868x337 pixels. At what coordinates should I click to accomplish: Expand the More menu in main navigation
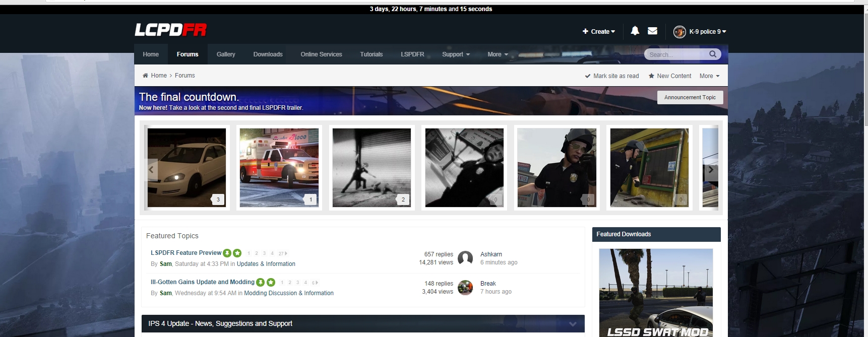[498, 54]
